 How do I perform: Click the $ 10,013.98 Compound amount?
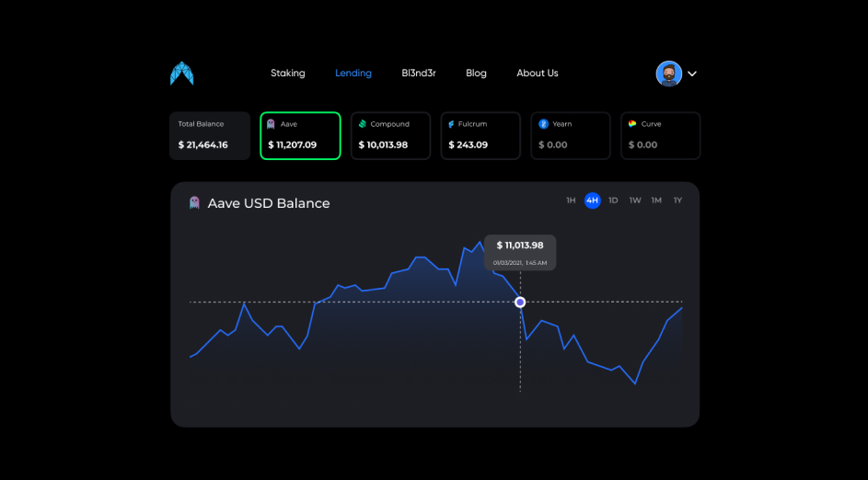[383, 145]
